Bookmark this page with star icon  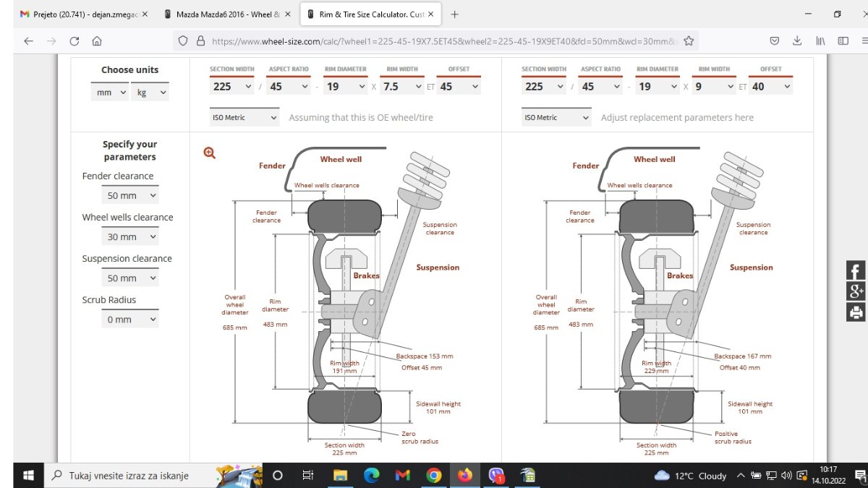pyautogui.click(x=689, y=41)
